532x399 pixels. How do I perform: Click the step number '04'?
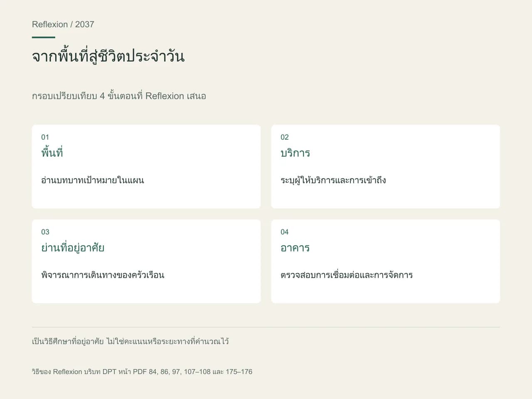[285, 232]
